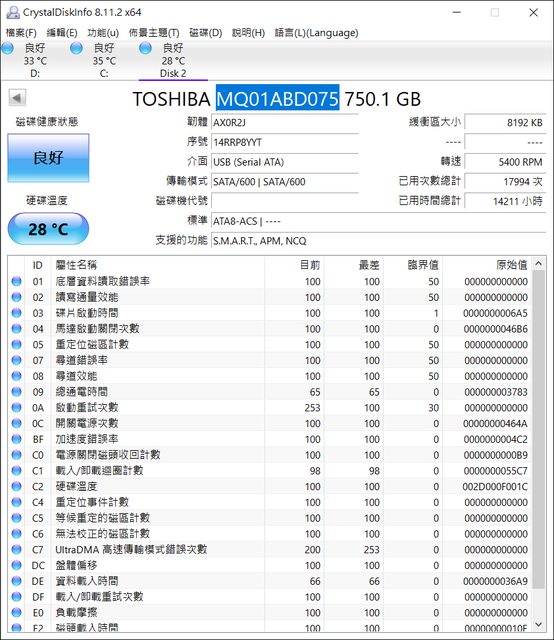Image resolution: width=554 pixels, height=640 pixels.
Task: Open the 檔案(F) menu
Action: 21,33
